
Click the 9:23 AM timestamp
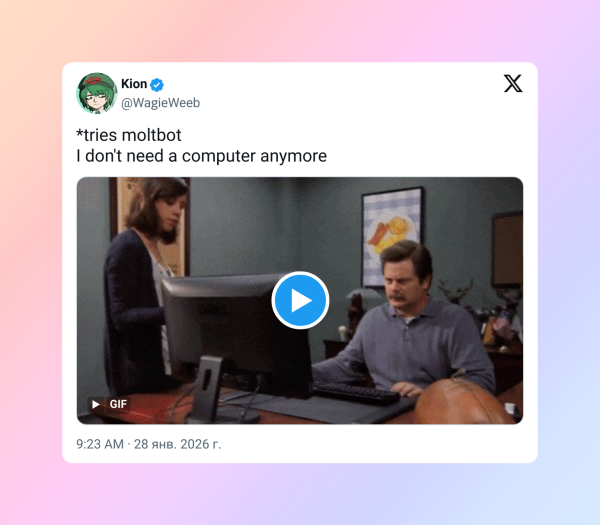click(x=100, y=444)
